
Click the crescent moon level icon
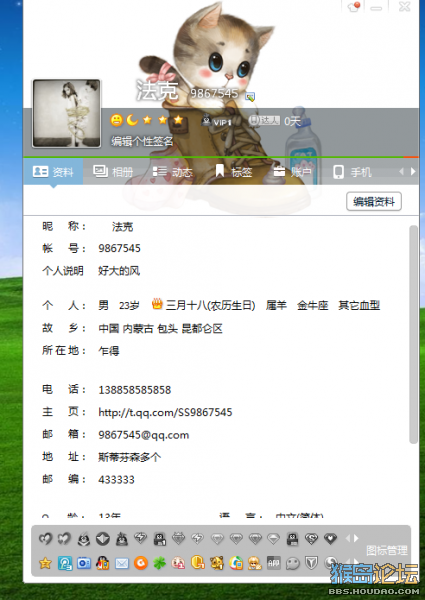coord(132,120)
